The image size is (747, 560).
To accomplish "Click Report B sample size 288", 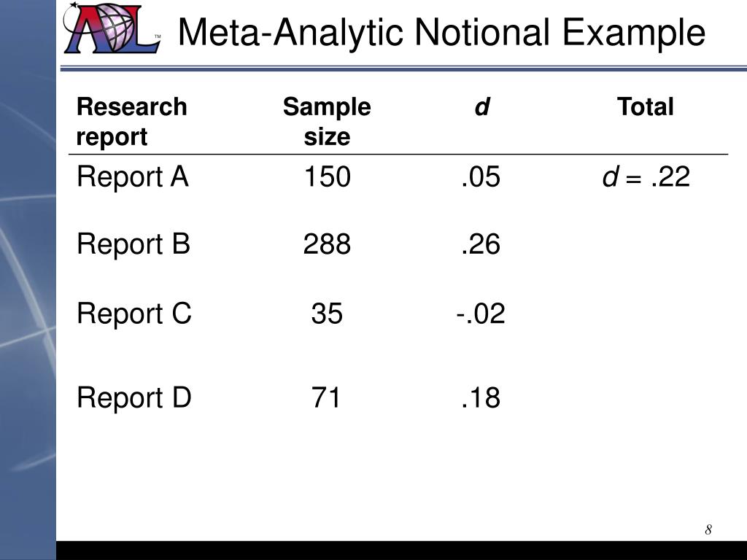I will [x=328, y=244].
